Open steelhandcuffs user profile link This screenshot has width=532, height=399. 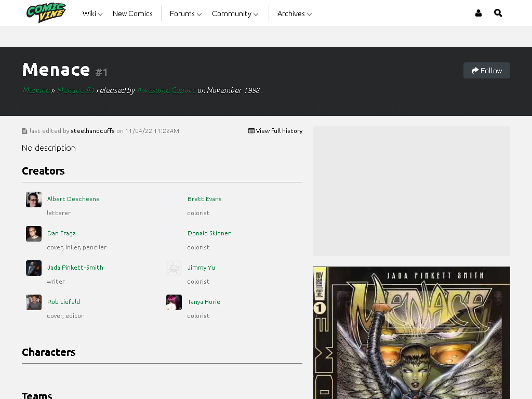(92, 131)
